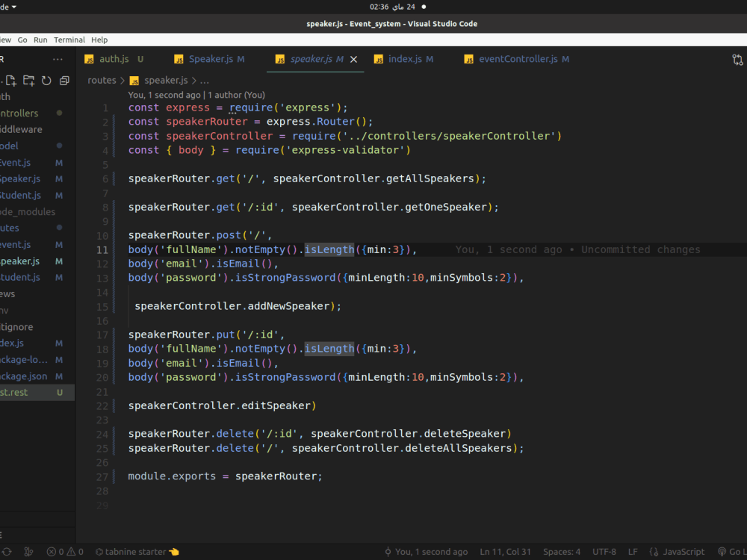
Task: Click the JS icon in the breadcrumb bar
Action: pyautogui.click(x=134, y=80)
